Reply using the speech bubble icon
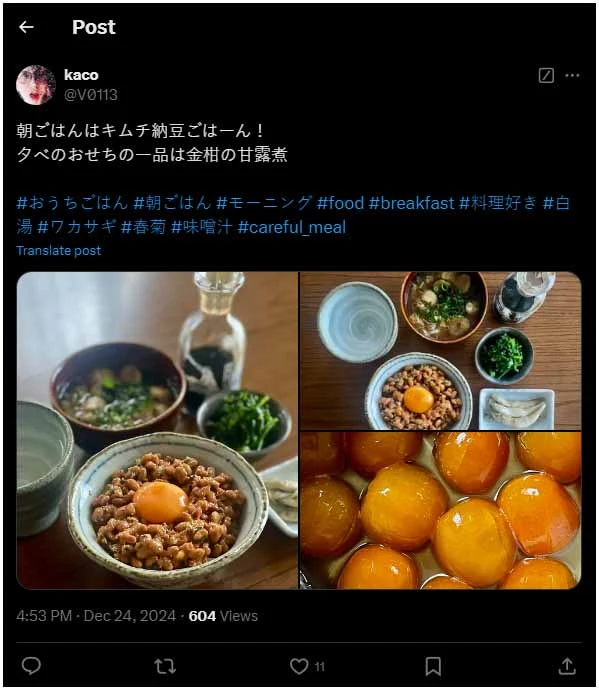The width and height of the screenshot is (599, 690). click(31, 665)
